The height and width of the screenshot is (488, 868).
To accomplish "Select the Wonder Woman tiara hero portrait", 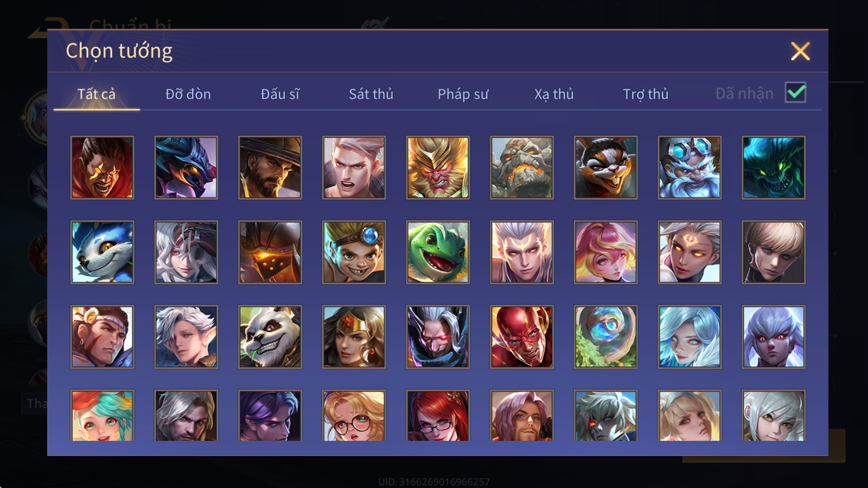I will point(354,337).
